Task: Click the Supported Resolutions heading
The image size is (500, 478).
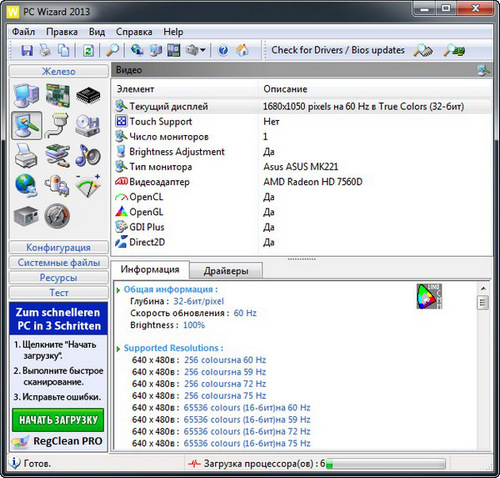Action: coord(173,348)
